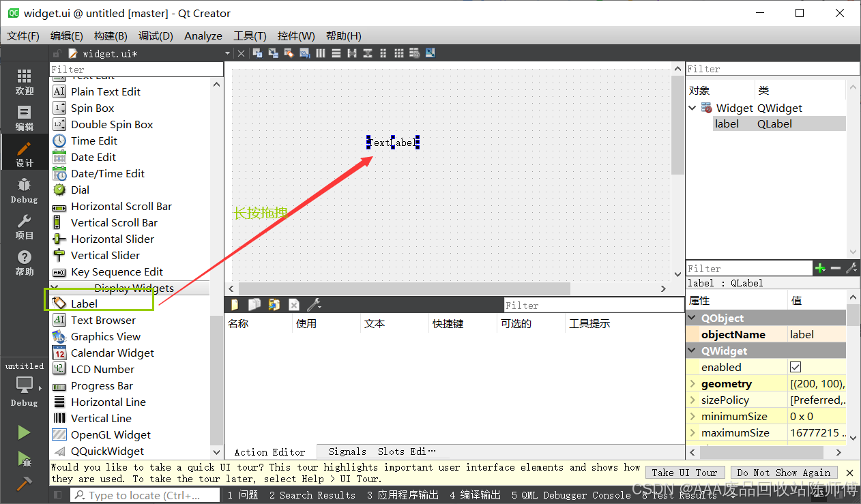Viewport: 861px width, 504px height.
Task: Switch to the Design (设计) mode
Action: (x=25, y=153)
